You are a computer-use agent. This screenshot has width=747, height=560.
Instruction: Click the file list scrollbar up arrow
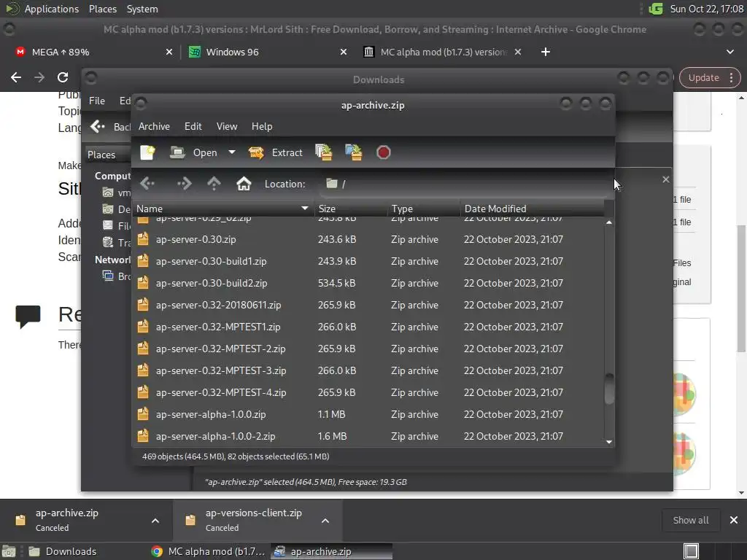click(609, 222)
